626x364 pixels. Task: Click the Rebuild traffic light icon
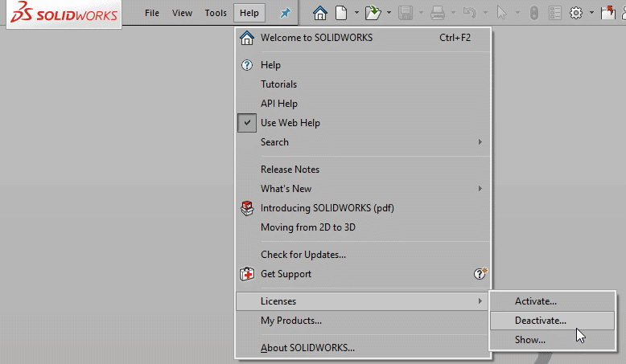pyautogui.click(x=534, y=13)
